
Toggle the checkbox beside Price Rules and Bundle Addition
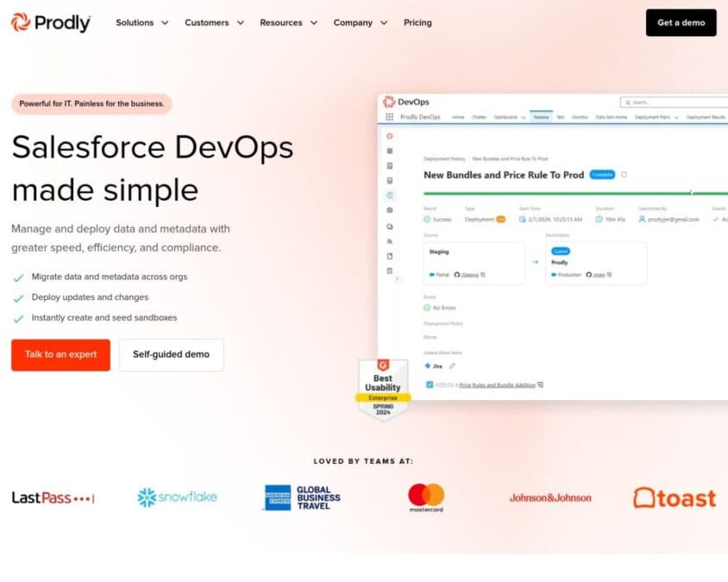[430, 385]
